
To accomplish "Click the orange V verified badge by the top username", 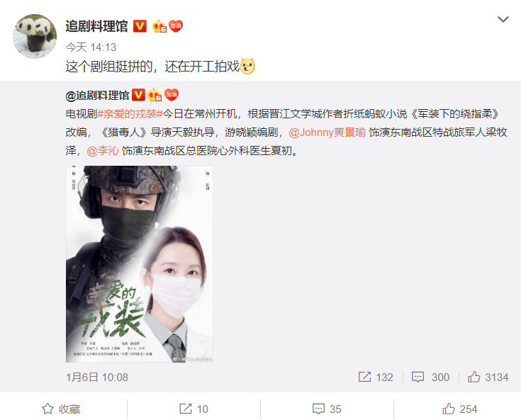I will tap(140, 26).
